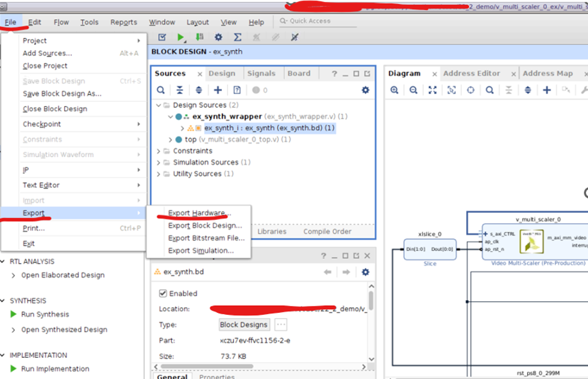Click the ellipsis button next to Block Designs
588x379 pixels.
pyautogui.click(x=281, y=324)
